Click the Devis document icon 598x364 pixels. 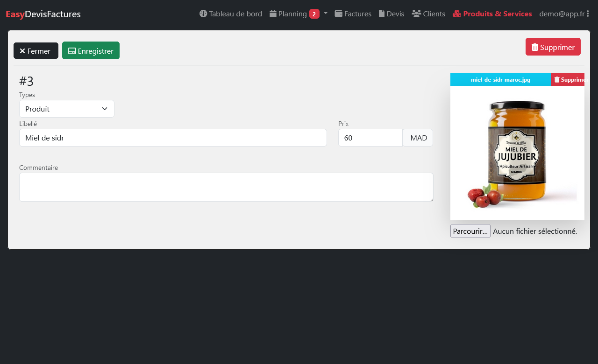[382, 14]
